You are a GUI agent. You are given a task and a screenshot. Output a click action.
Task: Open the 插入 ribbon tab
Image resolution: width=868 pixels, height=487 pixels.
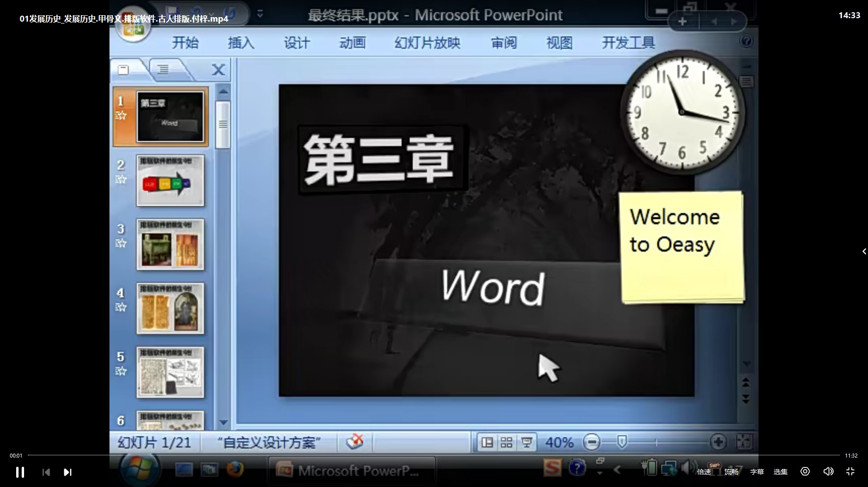241,43
